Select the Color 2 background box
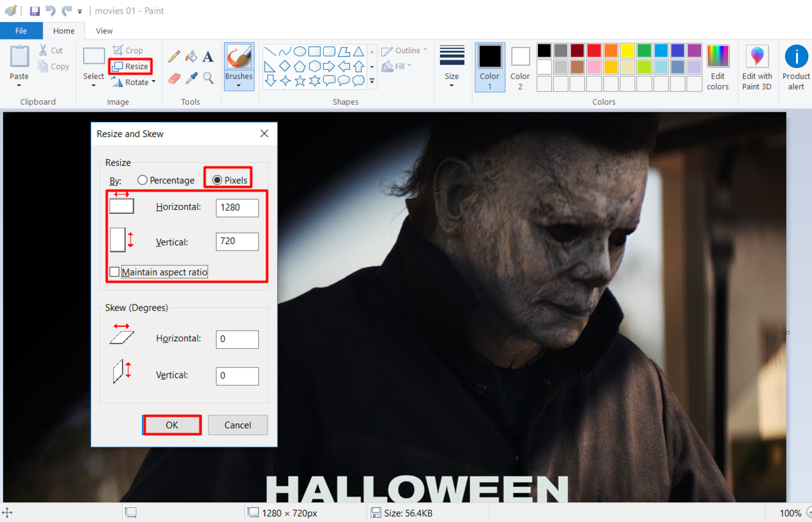The height and width of the screenshot is (522, 812). (520, 67)
